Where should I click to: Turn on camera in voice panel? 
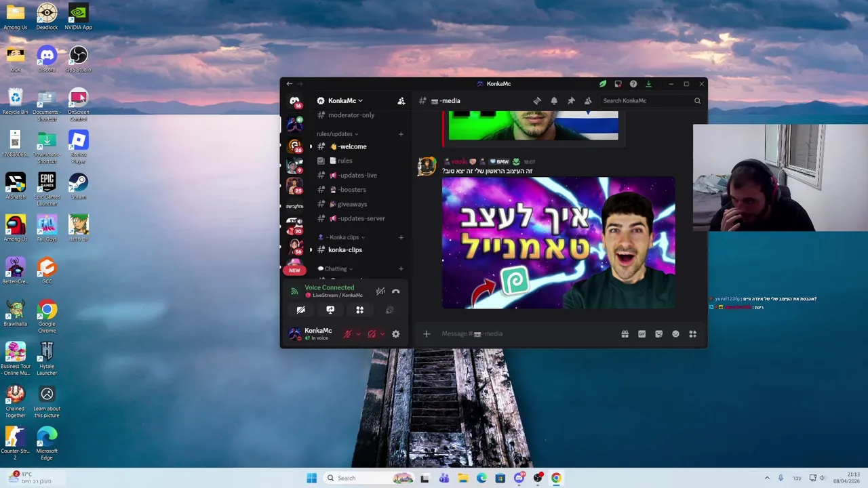tap(300, 310)
